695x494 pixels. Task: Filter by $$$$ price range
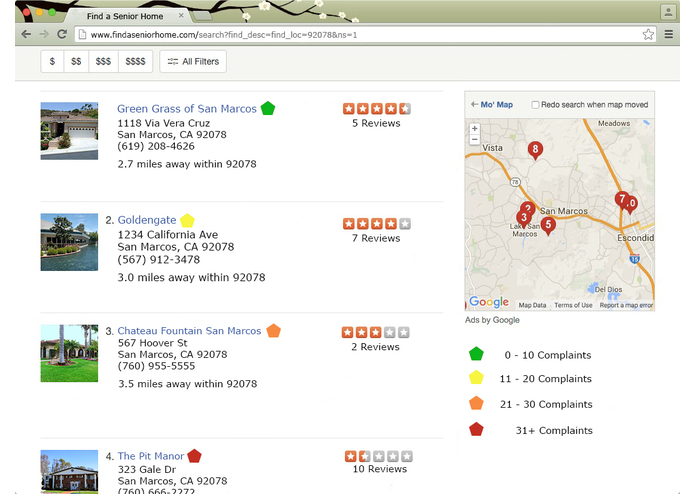[x=135, y=61]
